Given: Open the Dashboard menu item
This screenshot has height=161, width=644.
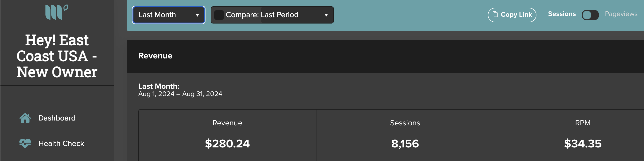Looking at the screenshot, I should click(x=57, y=118).
